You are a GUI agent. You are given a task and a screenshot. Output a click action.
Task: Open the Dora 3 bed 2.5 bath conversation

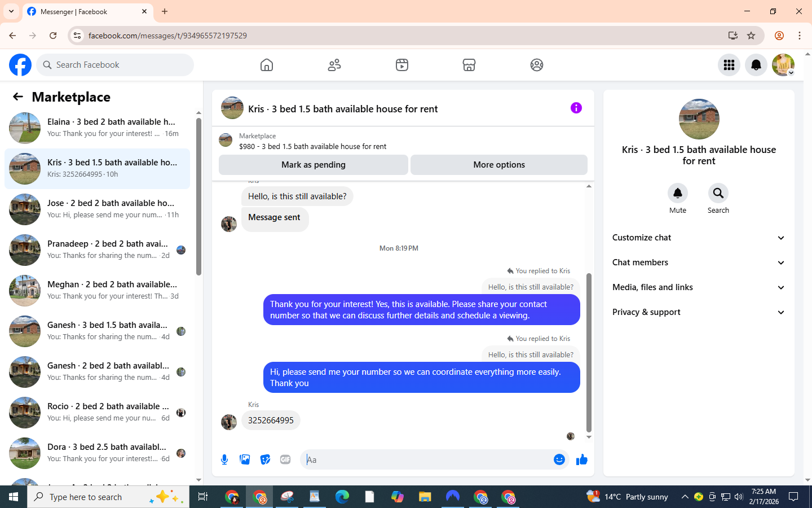(98, 453)
